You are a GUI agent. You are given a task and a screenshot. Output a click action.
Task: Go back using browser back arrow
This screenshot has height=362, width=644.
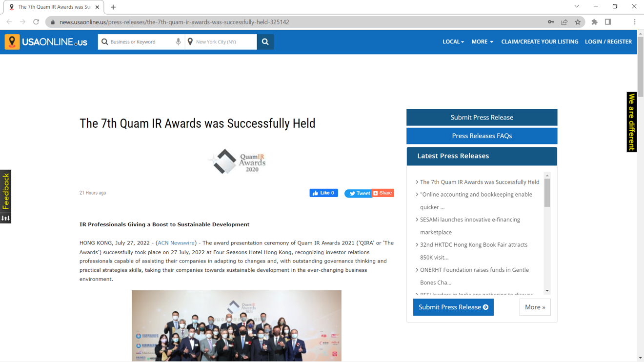[x=9, y=22]
